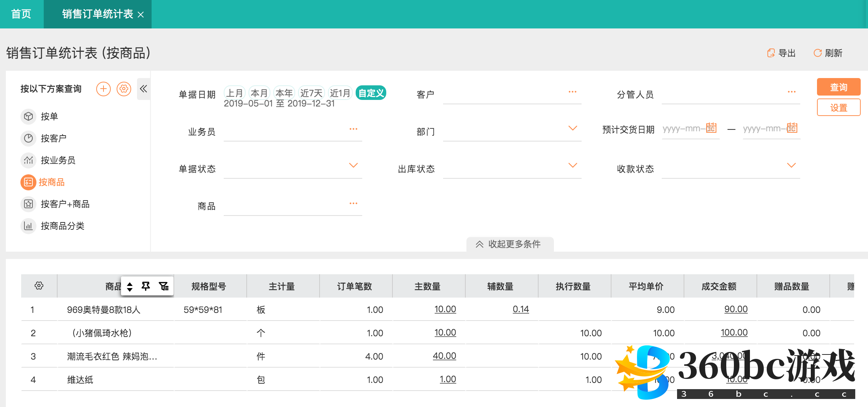Switch to the 首页 tab
The image size is (868, 407).
[21, 14]
